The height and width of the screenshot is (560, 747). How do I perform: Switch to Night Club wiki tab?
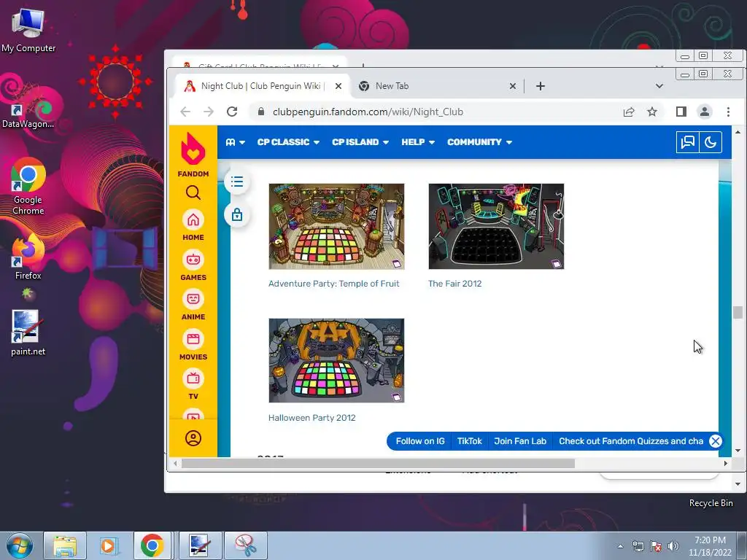coord(261,86)
